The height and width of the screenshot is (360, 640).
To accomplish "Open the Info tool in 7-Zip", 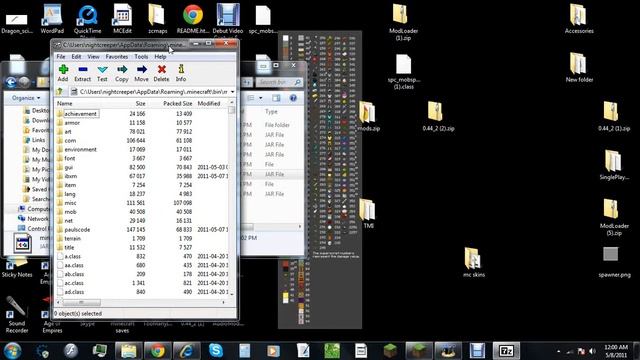I will pyautogui.click(x=181, y=73).
